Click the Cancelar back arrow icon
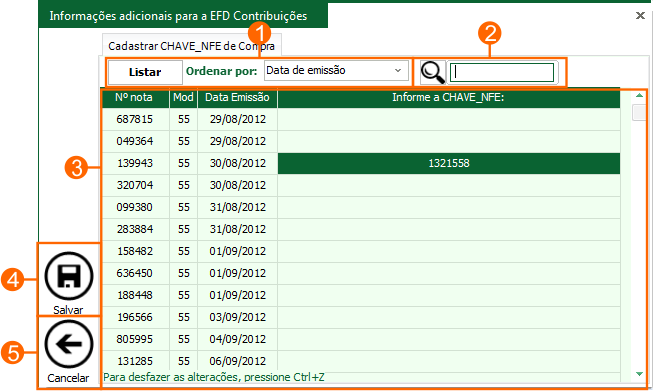 [x=69, y=344]
